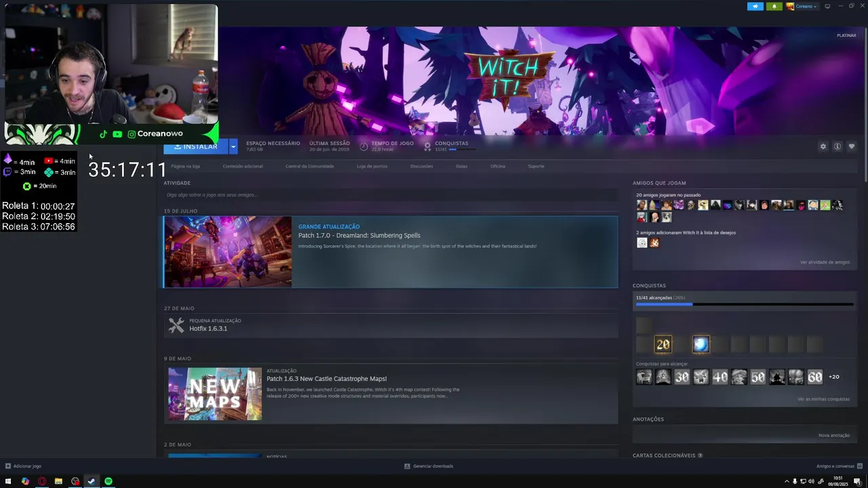Open Patch 1.7.0 Dreamland update thumbnail
Image resolution: width=868 pixels, height=488 pixels.
pyautogui.click(x=228, y=252)
